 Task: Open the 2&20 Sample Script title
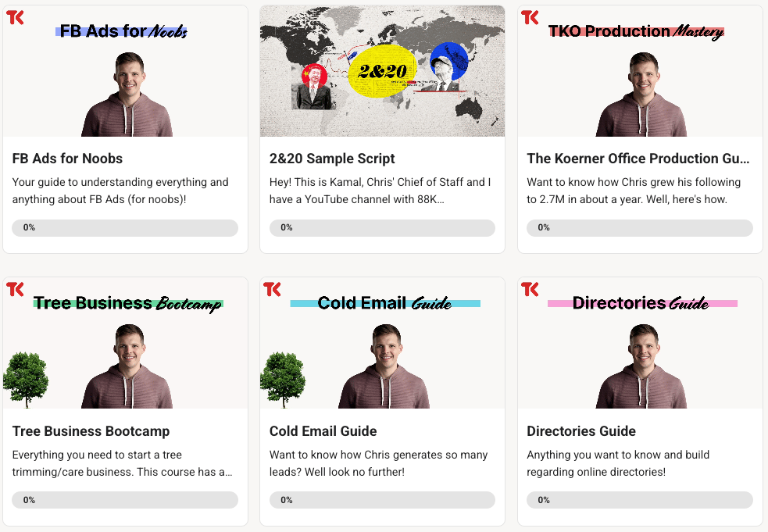pyautogui.click(x=332, y=159)
